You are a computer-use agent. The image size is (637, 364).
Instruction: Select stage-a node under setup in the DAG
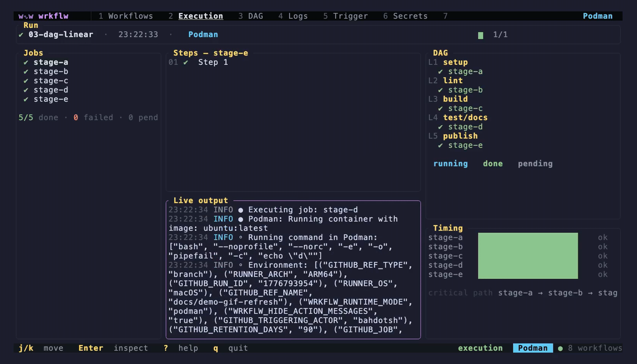pyautogui.click(x=465, y=71)
